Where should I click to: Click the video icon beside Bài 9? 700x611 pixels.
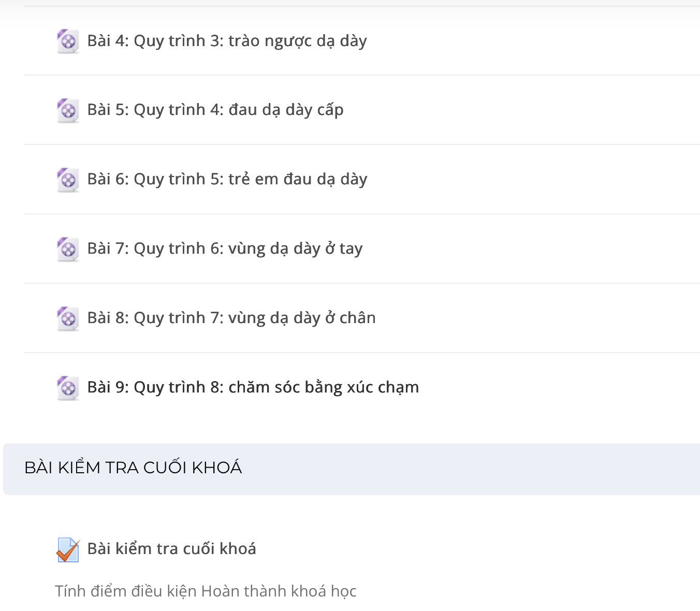[68, 388]
